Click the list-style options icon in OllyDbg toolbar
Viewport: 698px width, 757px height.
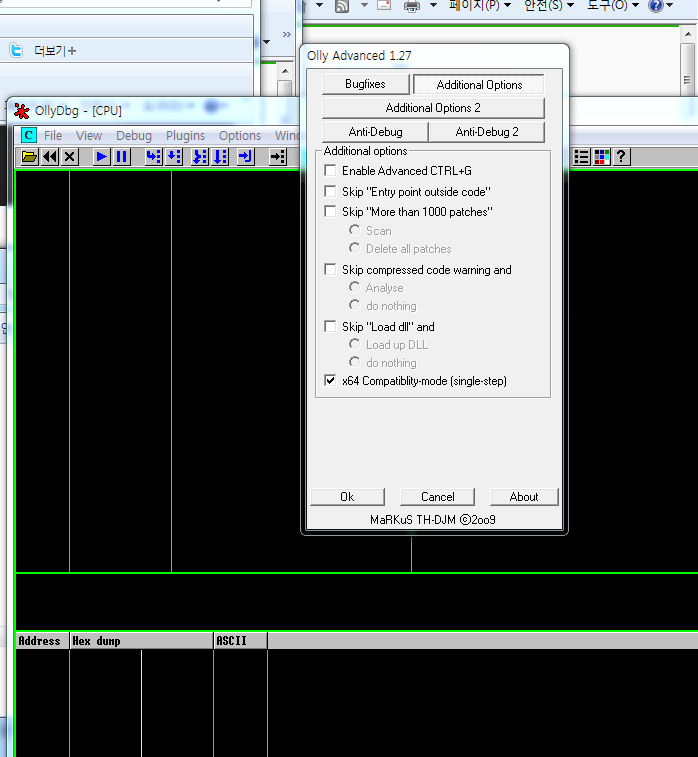[x=582, y=156]
